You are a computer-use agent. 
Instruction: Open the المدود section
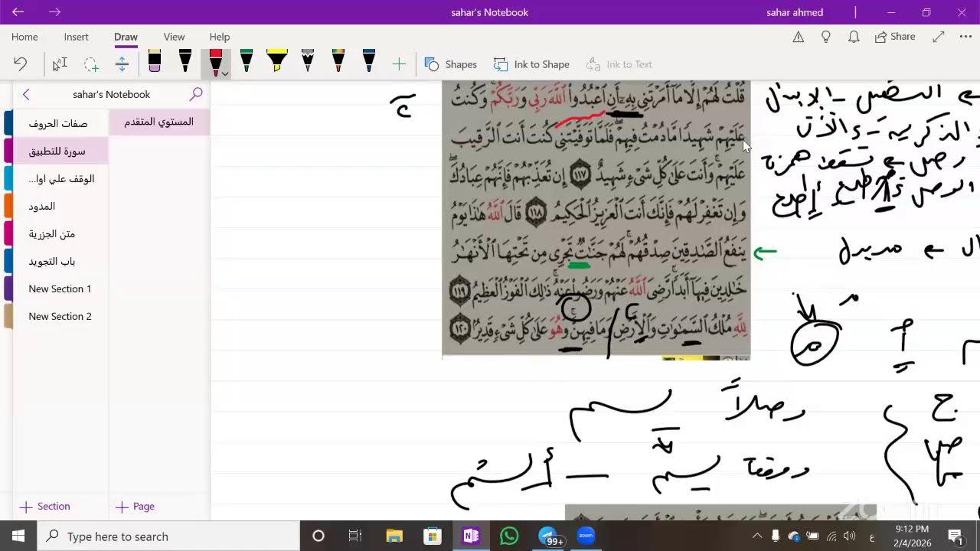pyautogui.click(x=60, y=206)
